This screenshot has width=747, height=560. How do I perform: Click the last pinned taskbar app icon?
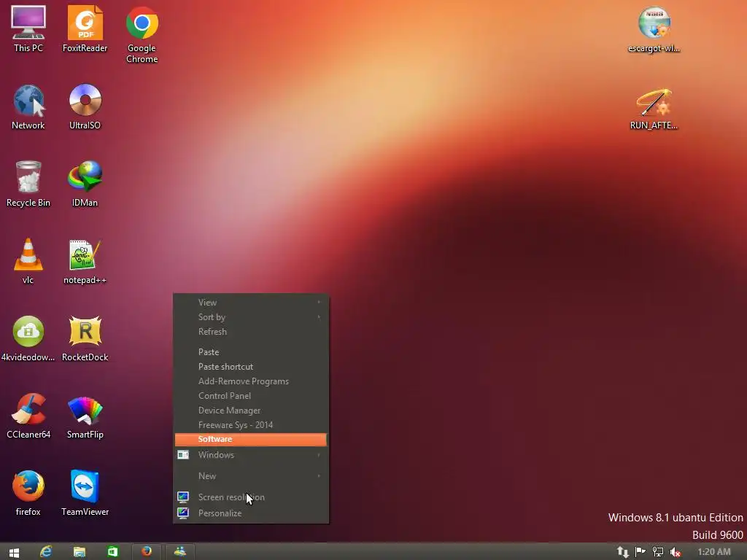pyautogui.click(x=179, y=551)
